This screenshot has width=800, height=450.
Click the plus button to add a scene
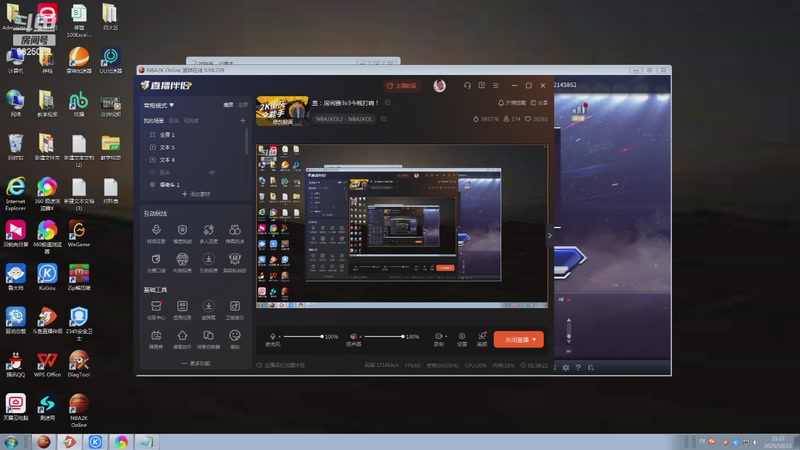(x=243, y=121)
